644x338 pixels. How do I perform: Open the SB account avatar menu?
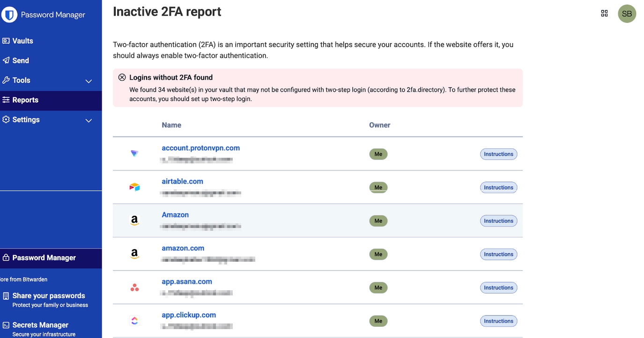point(627,14)
